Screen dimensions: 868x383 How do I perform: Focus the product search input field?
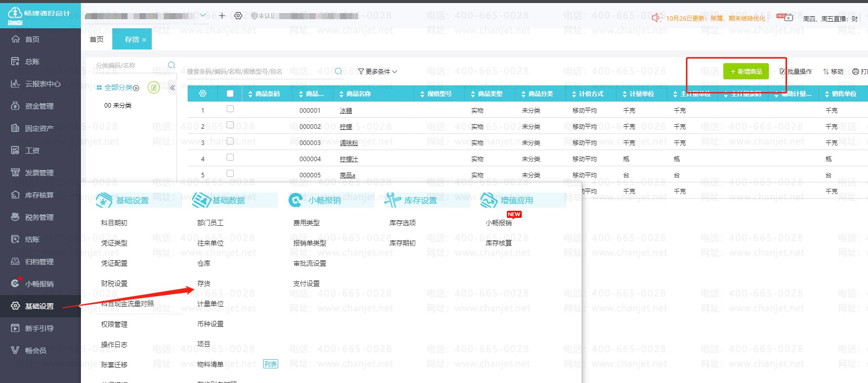(x=258, y=72)
